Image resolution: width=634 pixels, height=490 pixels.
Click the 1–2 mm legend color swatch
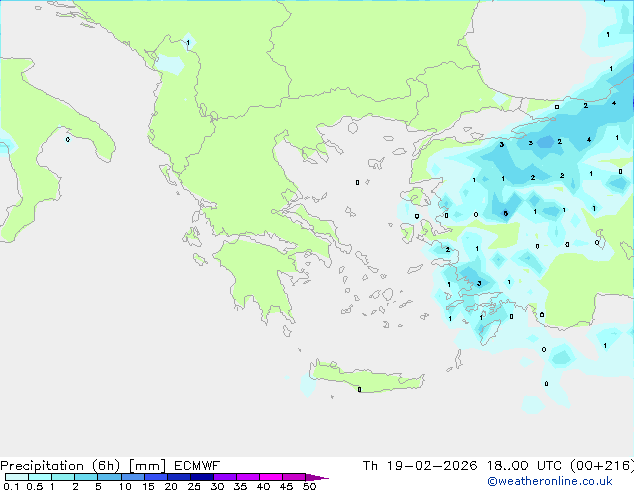coord(63,477)
